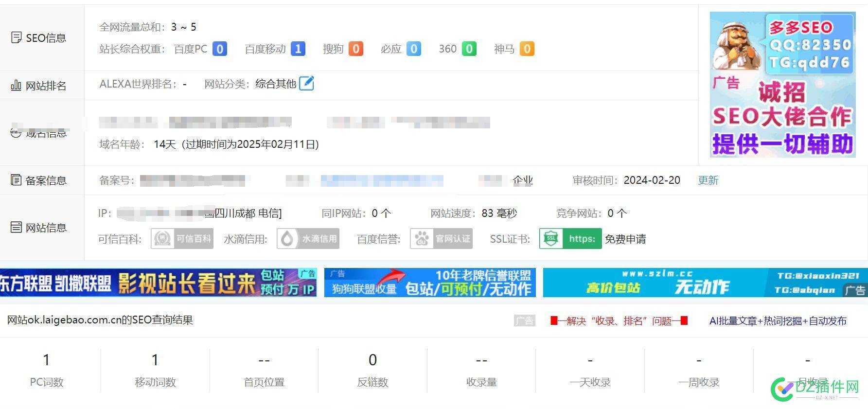The height and width of the screenshot is (409, 868).
Task: Edit website category with pencil icon
Action: [x=306, y=83]
